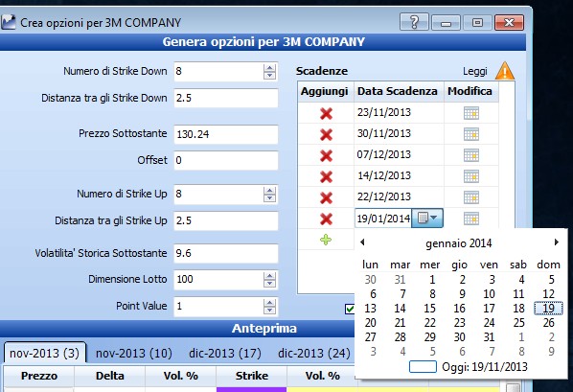Click the Prezzo Sottostante field
The height and width of the screenshot is (392, 573).
tap(226, 134)
